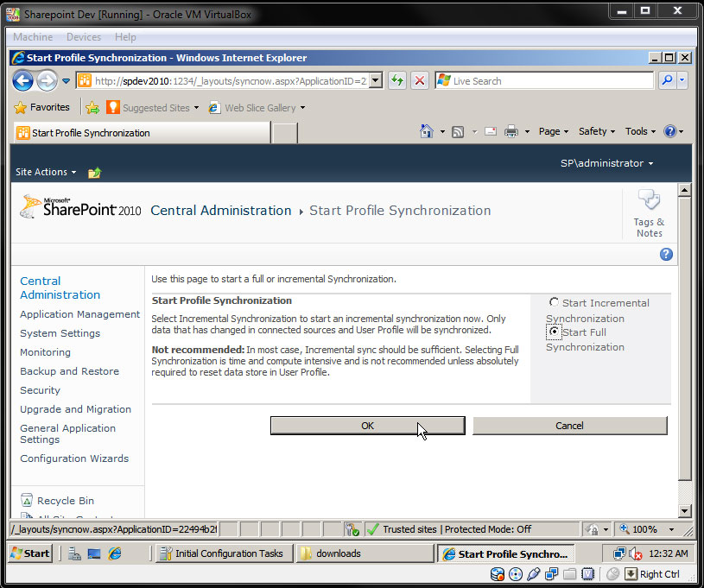
Task: Click the page scrollbar down arrow
Action: [684, 511]
